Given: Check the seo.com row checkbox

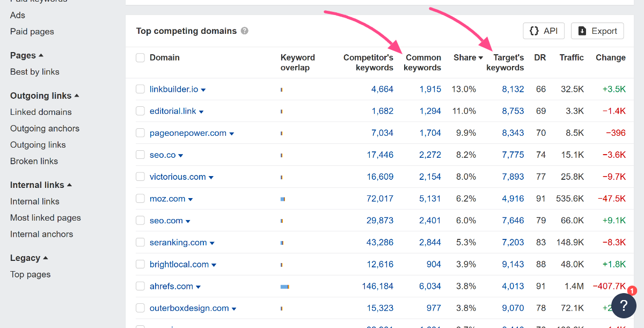Looking at the screenshot, I should point(141,221).
